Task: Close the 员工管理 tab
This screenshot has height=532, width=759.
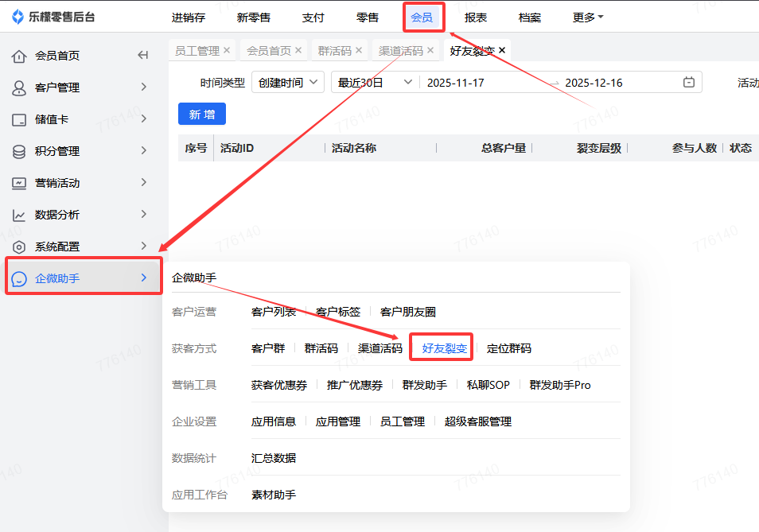Action: (227, 50)
